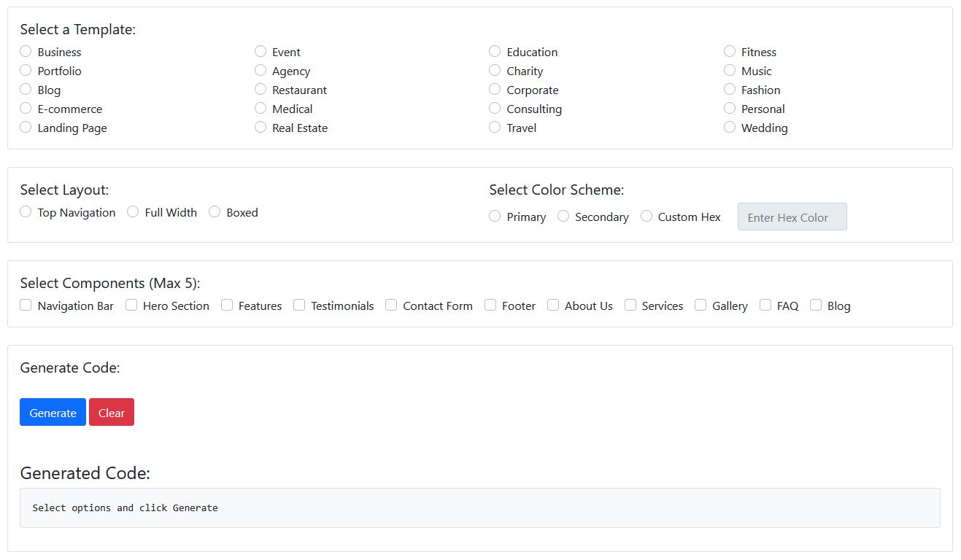Enable the Contact Form checkbox
This screenshot has height=560, width=961.
pyautogui.click(x=391, y=305)
